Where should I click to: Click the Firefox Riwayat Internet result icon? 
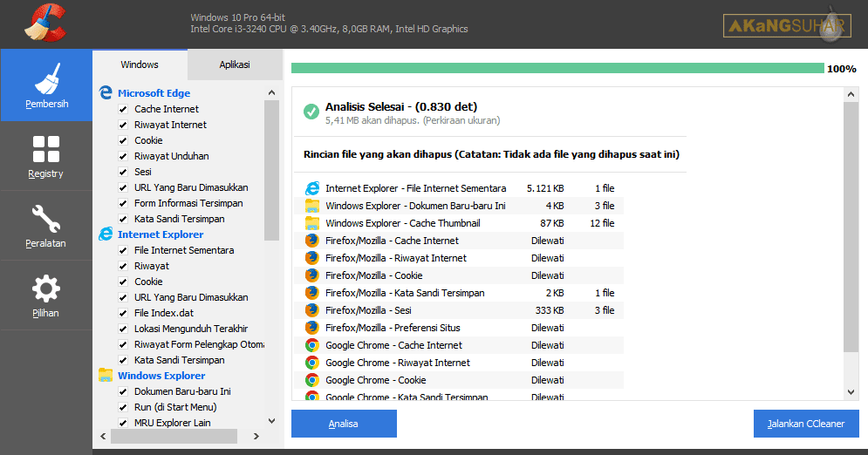tap(312, 258)
